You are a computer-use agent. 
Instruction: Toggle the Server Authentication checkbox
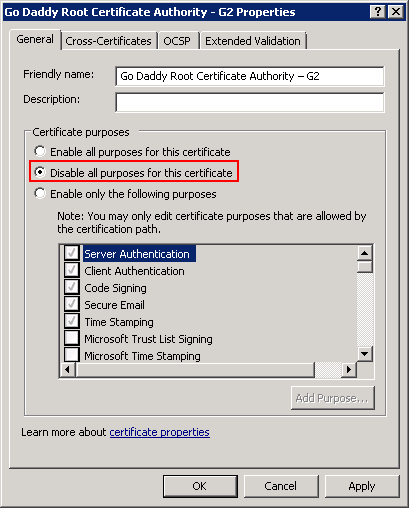pyautogui.click(x=72, y=253)
